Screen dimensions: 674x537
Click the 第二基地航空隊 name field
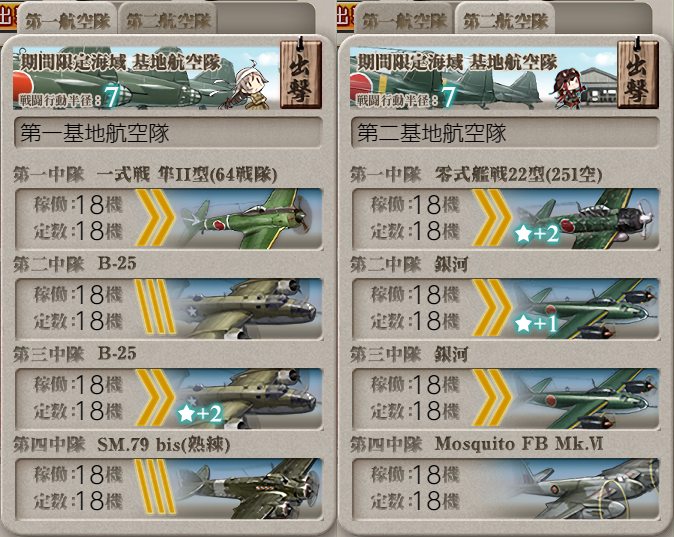(505, 133)
